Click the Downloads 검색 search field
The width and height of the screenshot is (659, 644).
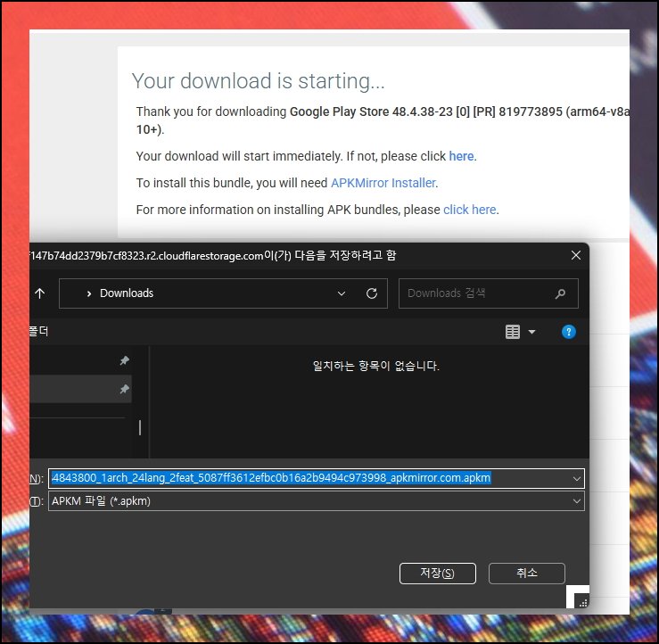click(489, 293)
